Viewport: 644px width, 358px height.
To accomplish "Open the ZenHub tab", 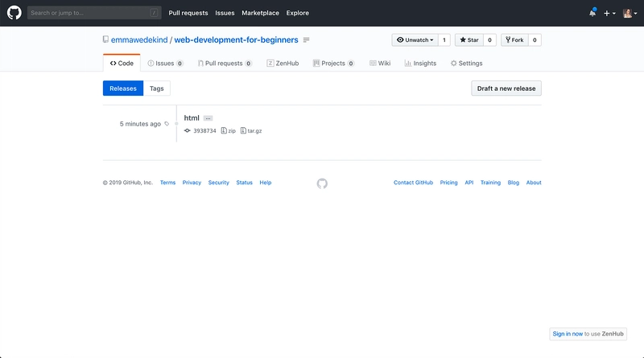I will [283, 64].
